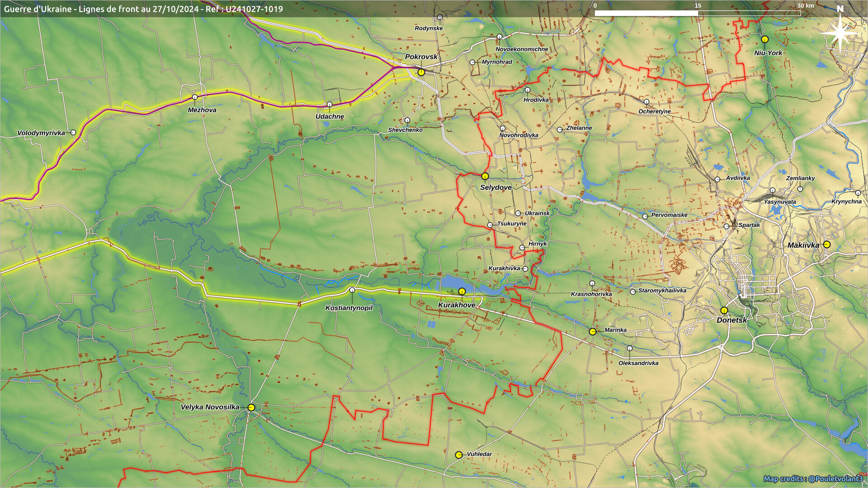The image size is (868, 488).
Task: Open the @Pouletvolant3 map credits link
Action: point(835,479)
